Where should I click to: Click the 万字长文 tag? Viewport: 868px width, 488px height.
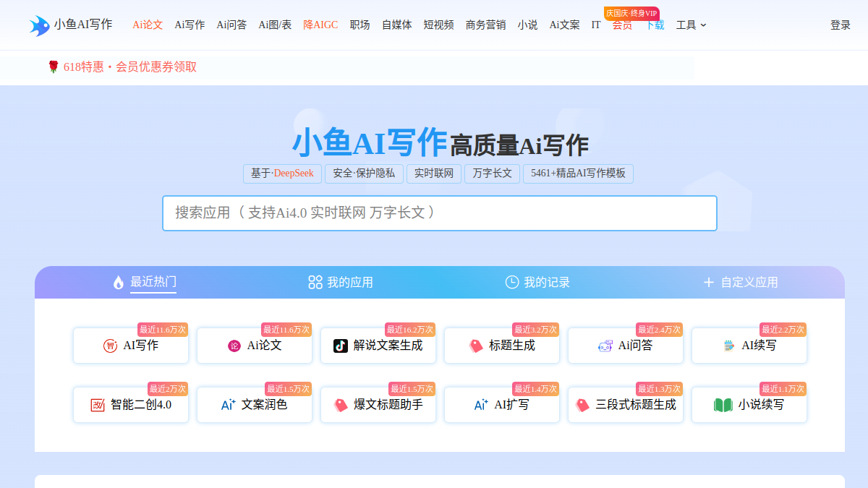tap(492, 174)
